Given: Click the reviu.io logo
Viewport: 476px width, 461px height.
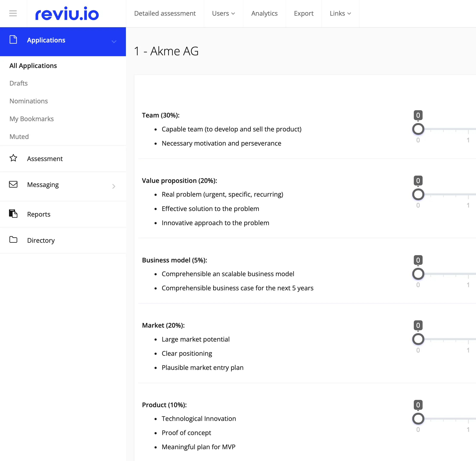Looking at the screenshot, I should click(67, 14).
